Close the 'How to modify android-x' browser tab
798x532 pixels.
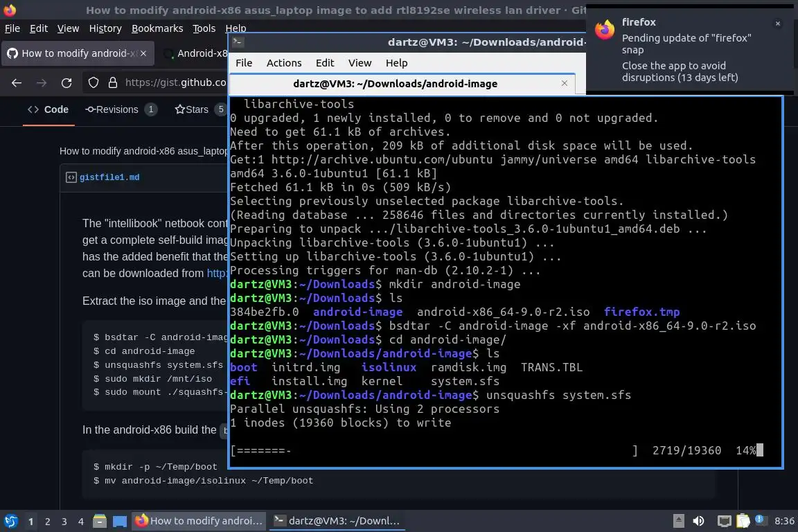tap(143, 53)
